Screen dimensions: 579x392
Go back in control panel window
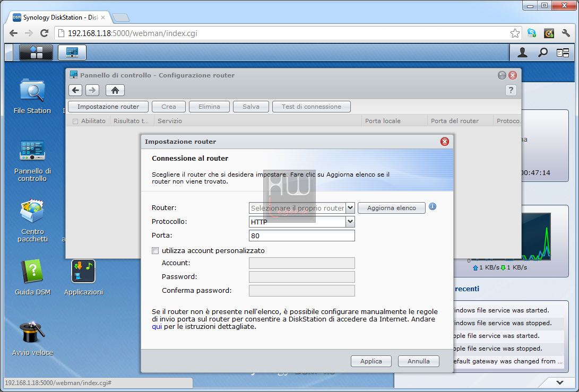click(x=75, y=90)
